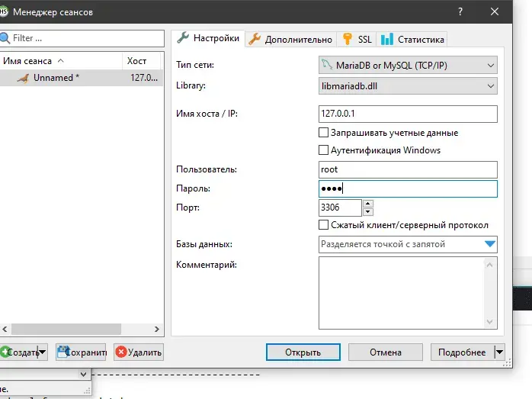Decrease port with the down spinner
Viewport: 532px width, 399px height.
pyautogui.click(x=368, y=212)
